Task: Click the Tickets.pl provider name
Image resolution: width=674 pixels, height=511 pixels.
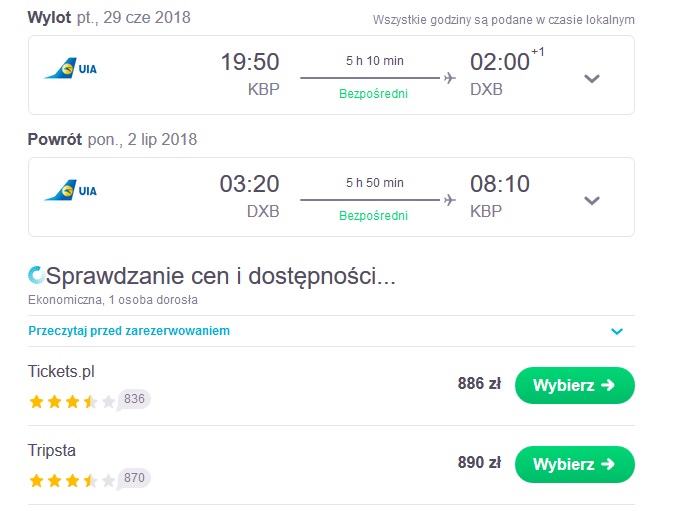Action: coord(61,371)
